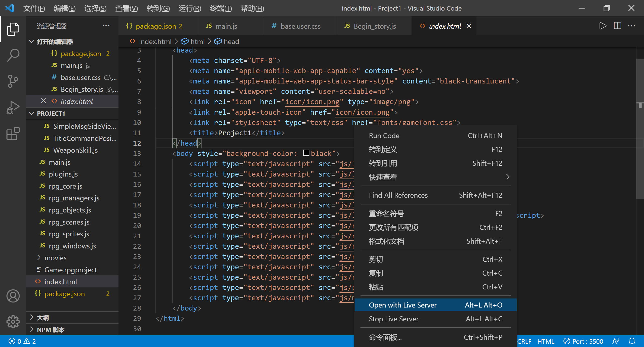Open the Accounts menu icon

point(13,296)
